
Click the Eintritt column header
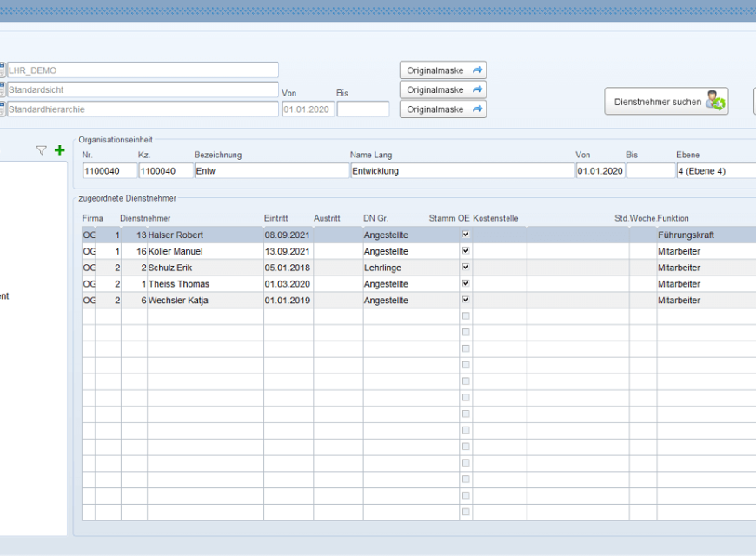click(x=275, y=218)
